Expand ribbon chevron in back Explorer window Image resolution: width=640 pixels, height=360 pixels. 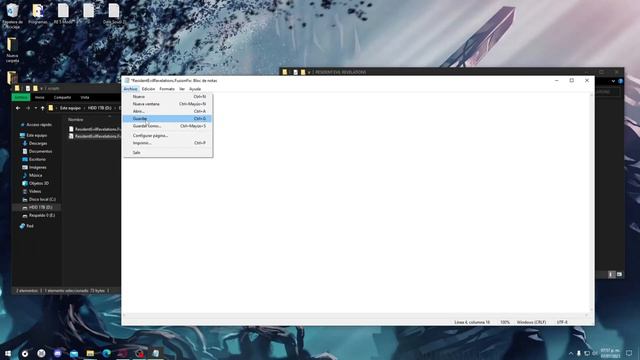point(613,81)
